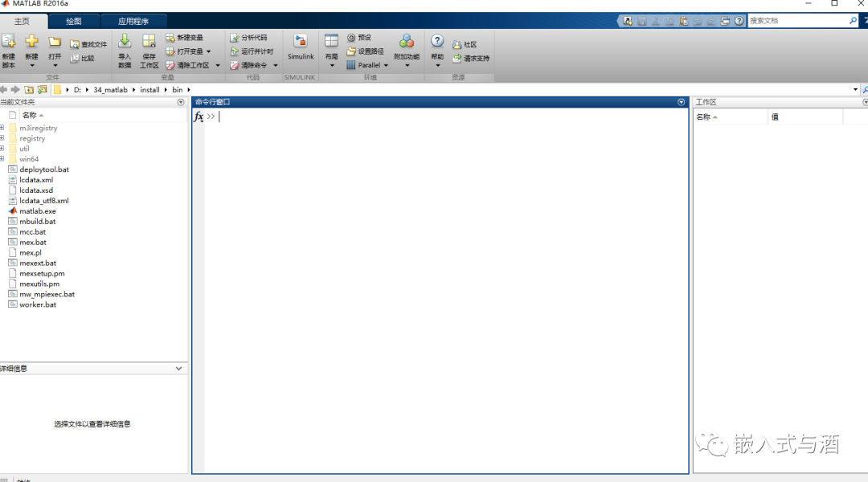The image size is (868, 482).
Task: Click 清除工作区 (Clear Workspace)
Action: point(187,65)
